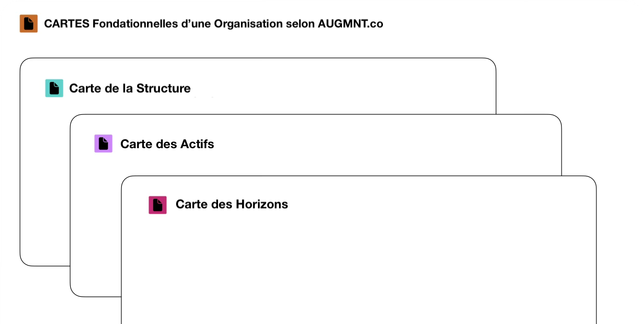
Task: Click the teal Carte de la Structure icon
Action: [x=54, y=88]
